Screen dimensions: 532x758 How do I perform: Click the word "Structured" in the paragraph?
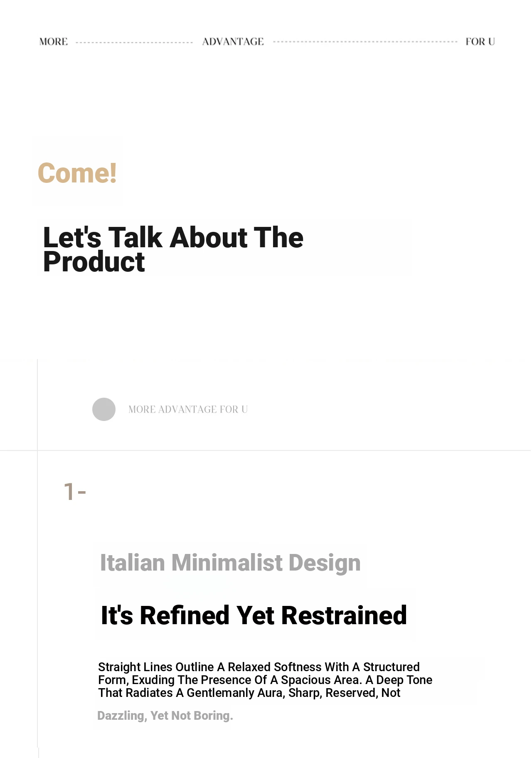point(391,667)
